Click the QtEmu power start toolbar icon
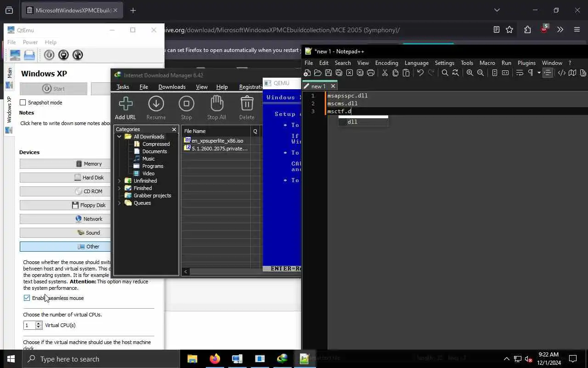This screenshot has width=588, height=368. [x=49, y=55]
